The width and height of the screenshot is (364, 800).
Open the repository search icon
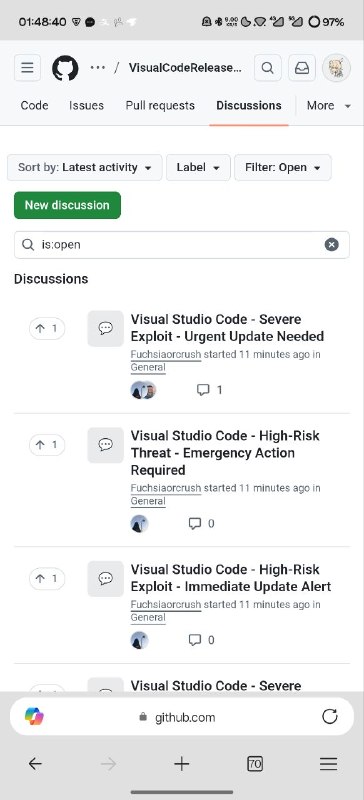coord(268,68)
